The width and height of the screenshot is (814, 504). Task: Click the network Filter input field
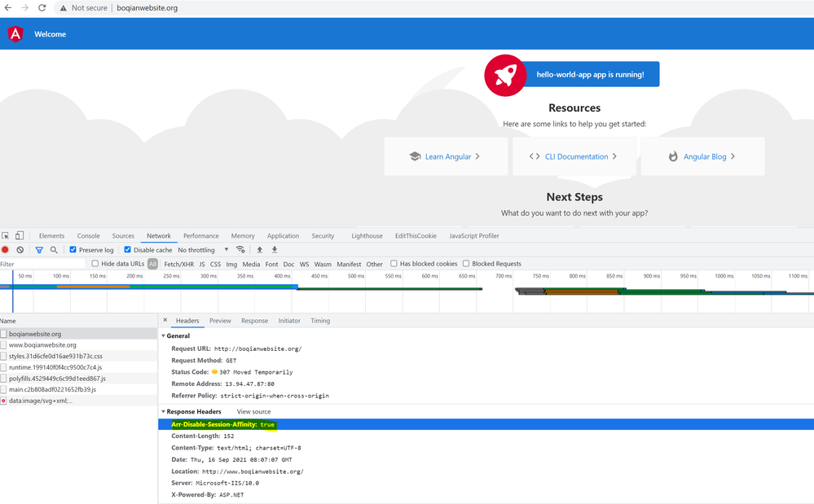tap(42, 264)
